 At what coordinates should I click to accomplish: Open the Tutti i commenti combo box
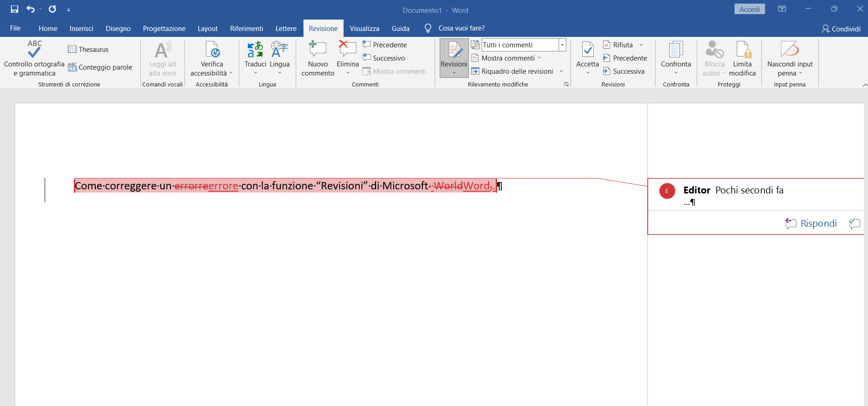pyautogui.click(x=524, y=45)
